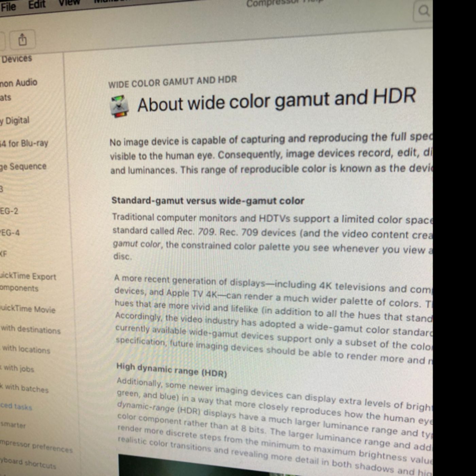
Task: Select the QuickTime Movie sidebar topic
Action: tap(27, 309)
